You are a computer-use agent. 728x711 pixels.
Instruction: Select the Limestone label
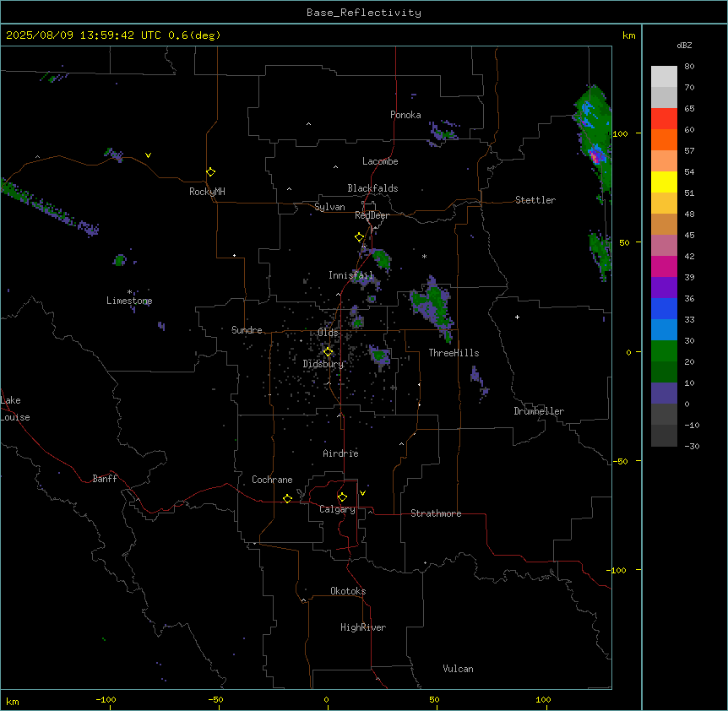click(129, 301)
